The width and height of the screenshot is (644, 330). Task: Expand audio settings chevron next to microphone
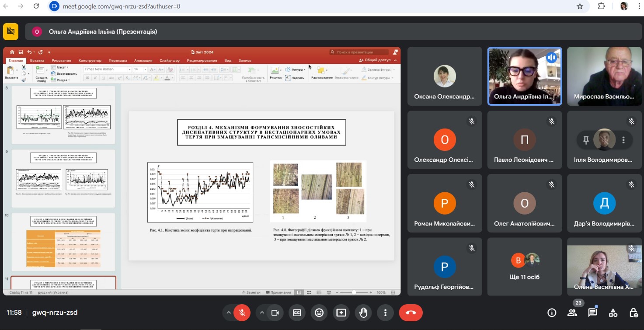click(x=229, y=313)
